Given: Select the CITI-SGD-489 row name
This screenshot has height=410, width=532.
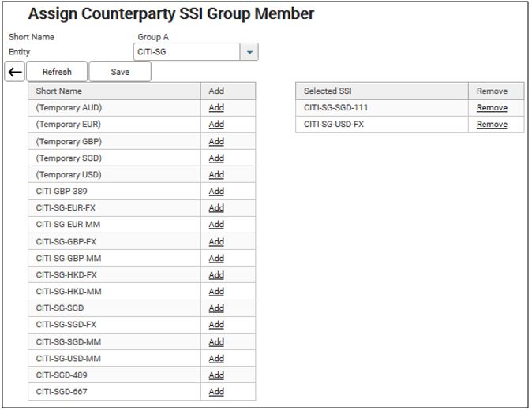Looking at the screenshot, I should point(62,375).
